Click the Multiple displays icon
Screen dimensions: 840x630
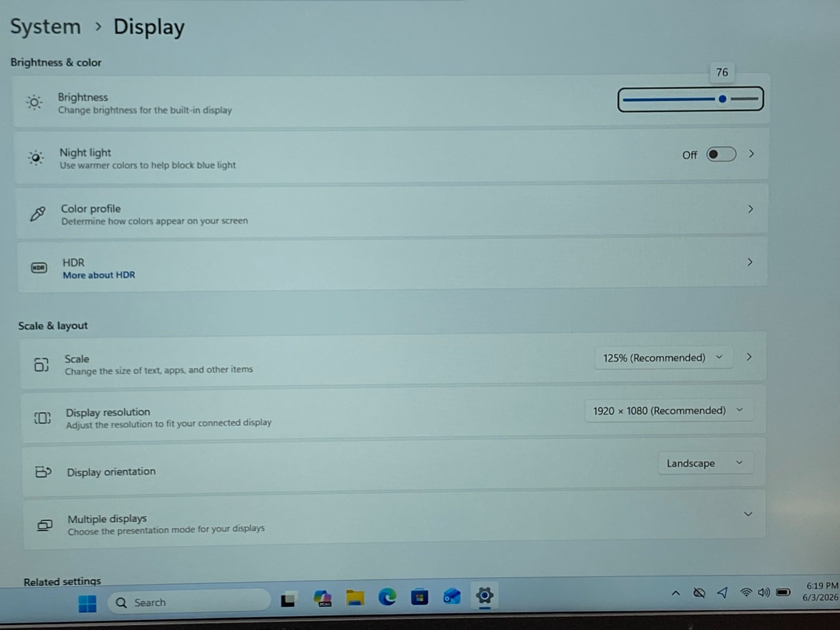pos(45,524)
